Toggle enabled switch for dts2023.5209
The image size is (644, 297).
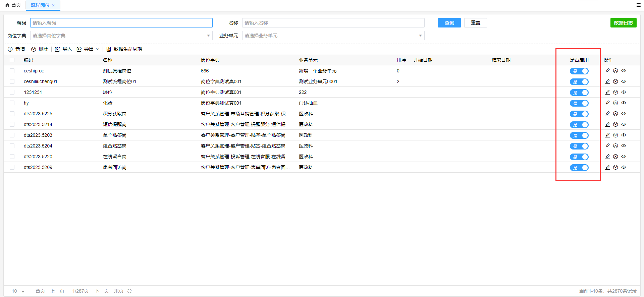[x=579, y=168]
